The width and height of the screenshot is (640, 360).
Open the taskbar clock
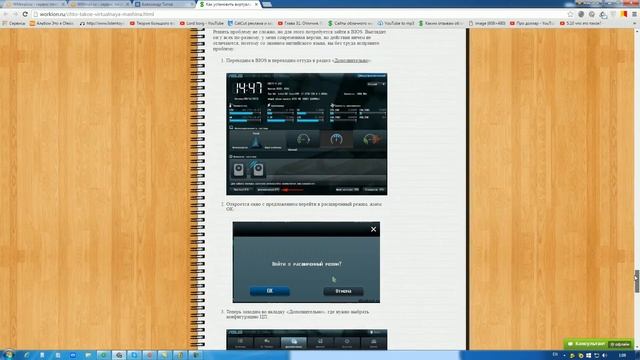coord(622,356)
